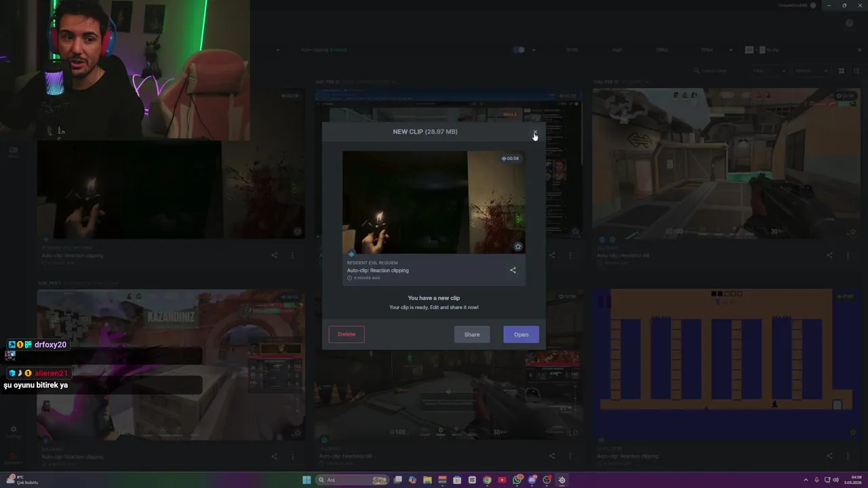
Task: Click the Share button in the dialog
Action: 472,334
